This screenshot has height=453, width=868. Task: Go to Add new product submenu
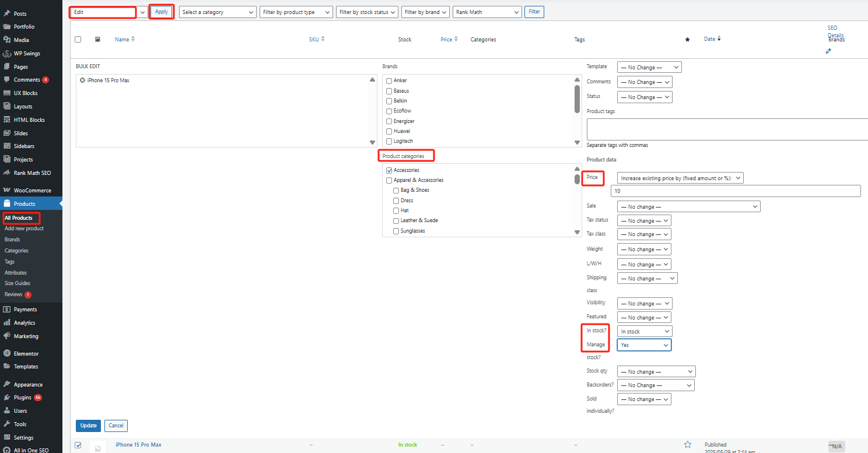(x=24, y=229)
